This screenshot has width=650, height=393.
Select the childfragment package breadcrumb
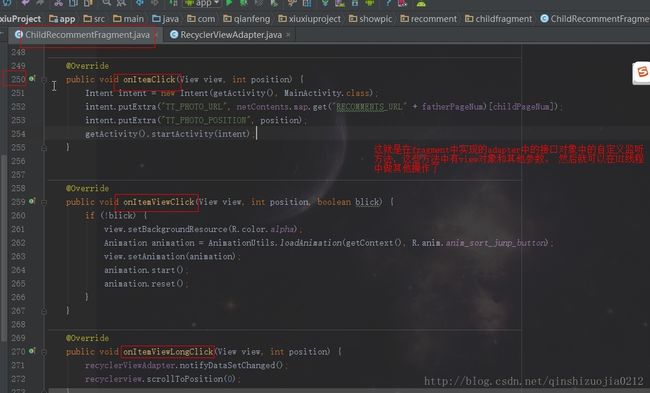pos(499,19)
